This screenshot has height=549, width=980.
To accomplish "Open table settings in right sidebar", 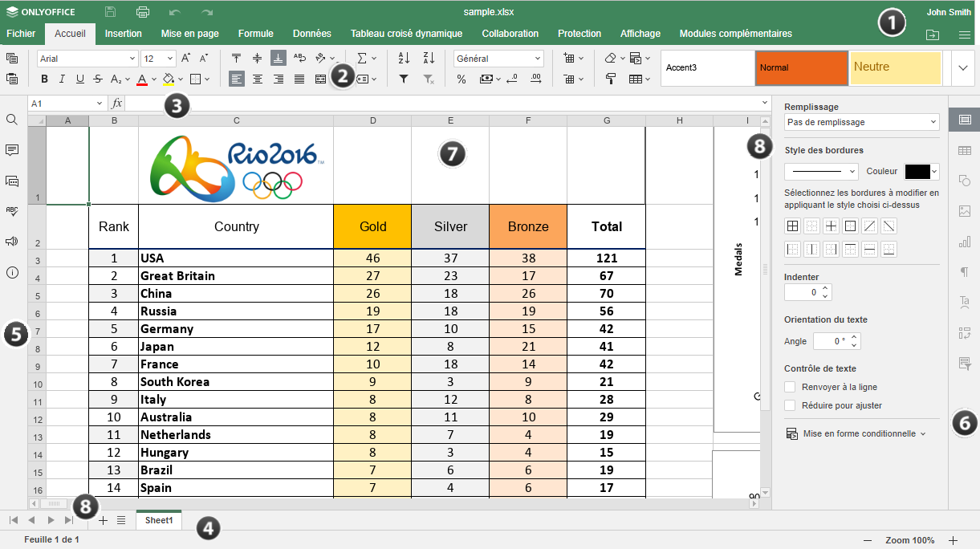I will pos(965,150).
